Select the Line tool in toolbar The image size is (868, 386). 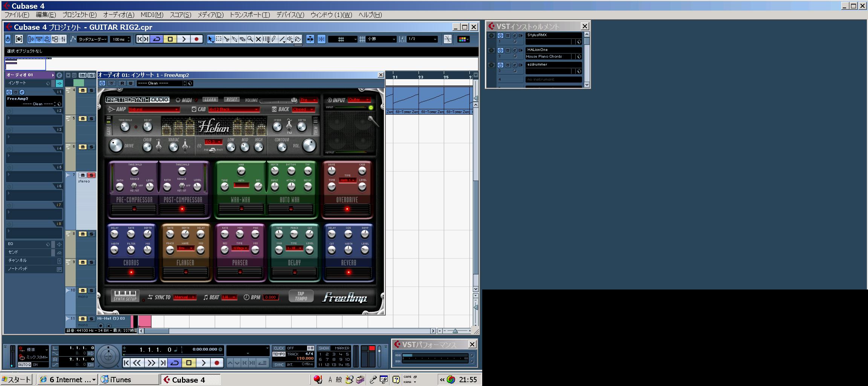pyautogui.click(x=282, y=39)
